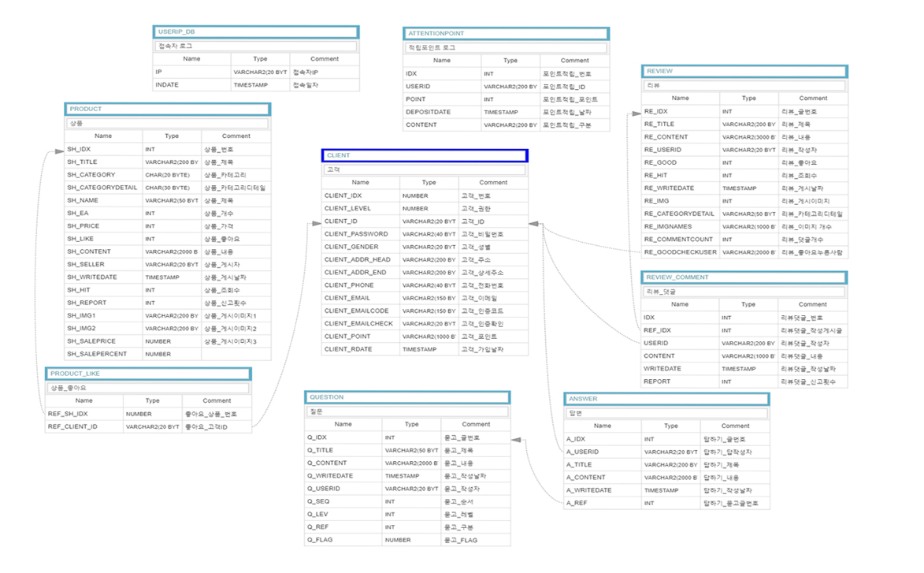This screenshot has height=573, width=924.
Task: Click the 고객 subtitle field under CLIENT
Action: pyautogui.click(x=424, y=169)
